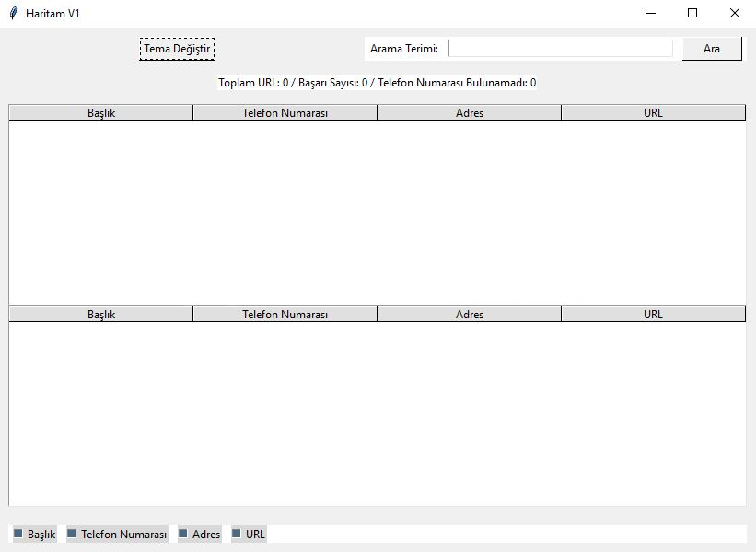Viewport: 756px width, 552px height.
Task: Minimize the Haritam V1 window
Action: [651, 13]
